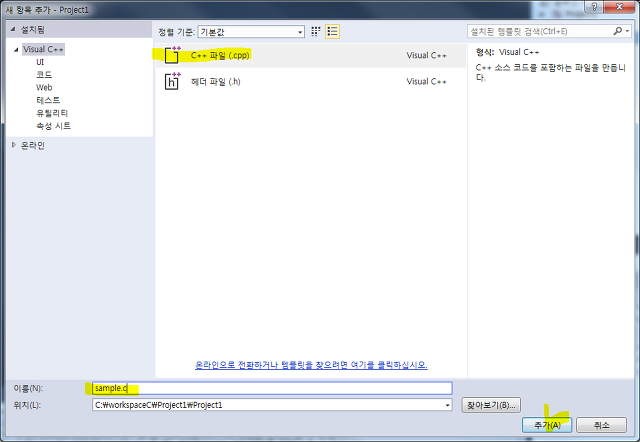Click the C++ 파일 (.cpp) row text

pyautogui.click(x=220, y=55)
